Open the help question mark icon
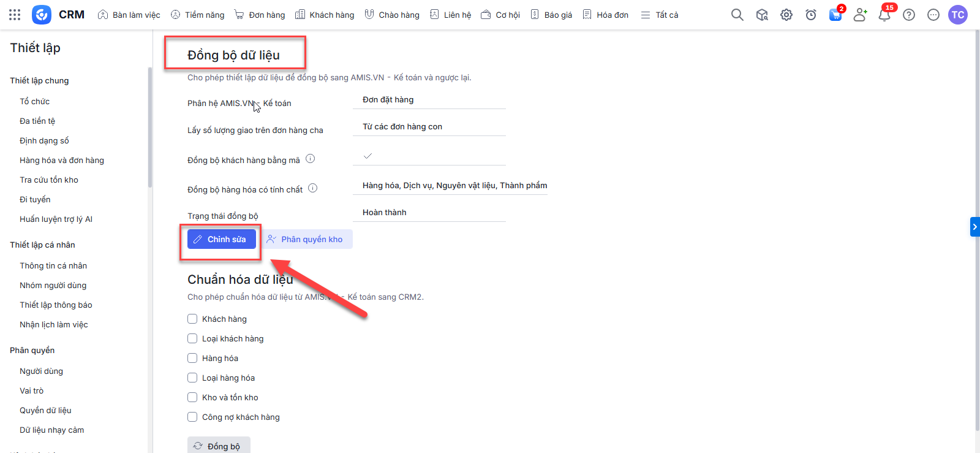980x453 pixels. [909, 15]
